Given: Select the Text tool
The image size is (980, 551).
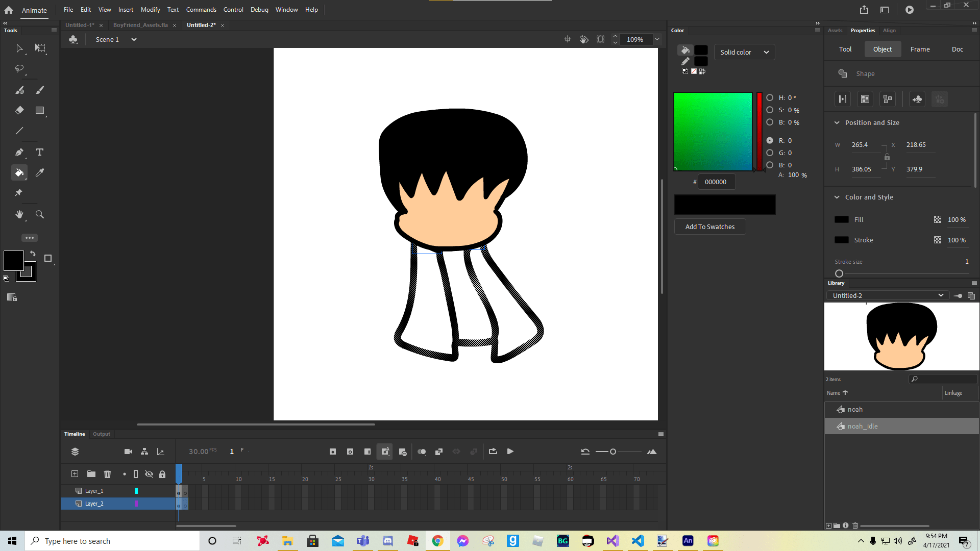Looking at the screenshot, I should tap(40, 152).
